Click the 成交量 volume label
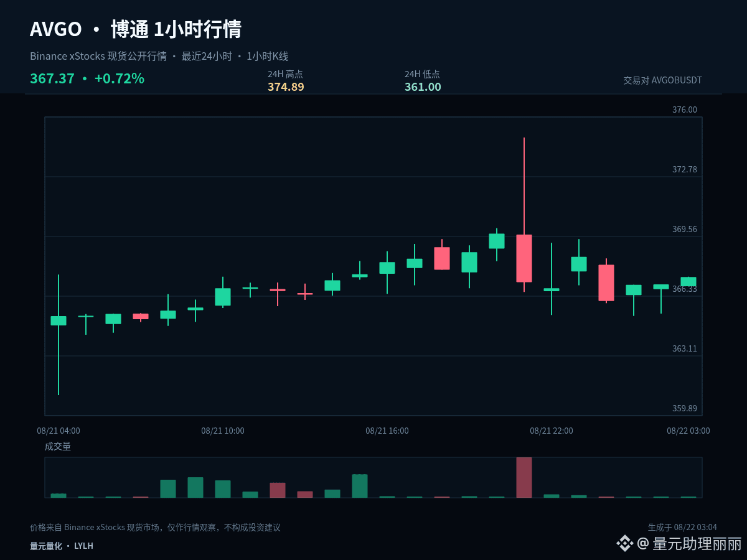Viewport: 747px width, 560px height. [x=58, y=446]
